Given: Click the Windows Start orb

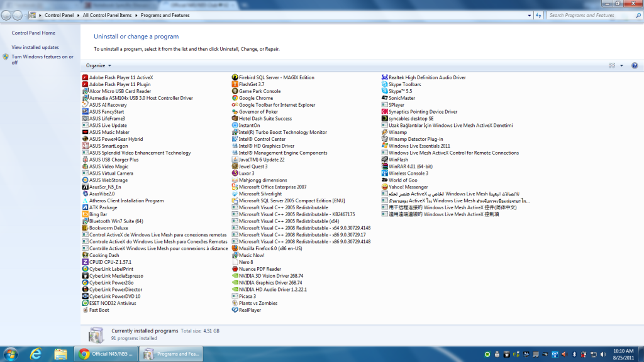Looking at the screenshot, I should (10, 354).
